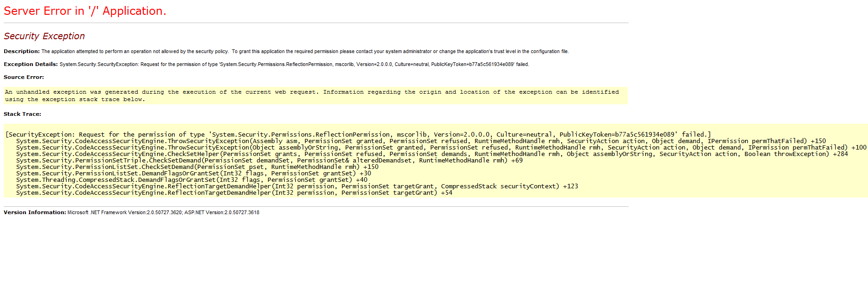Click the ThrowSecurityException(Object assemblyOrString stack trace line
The image size is (868, 300).
[441, 148]
